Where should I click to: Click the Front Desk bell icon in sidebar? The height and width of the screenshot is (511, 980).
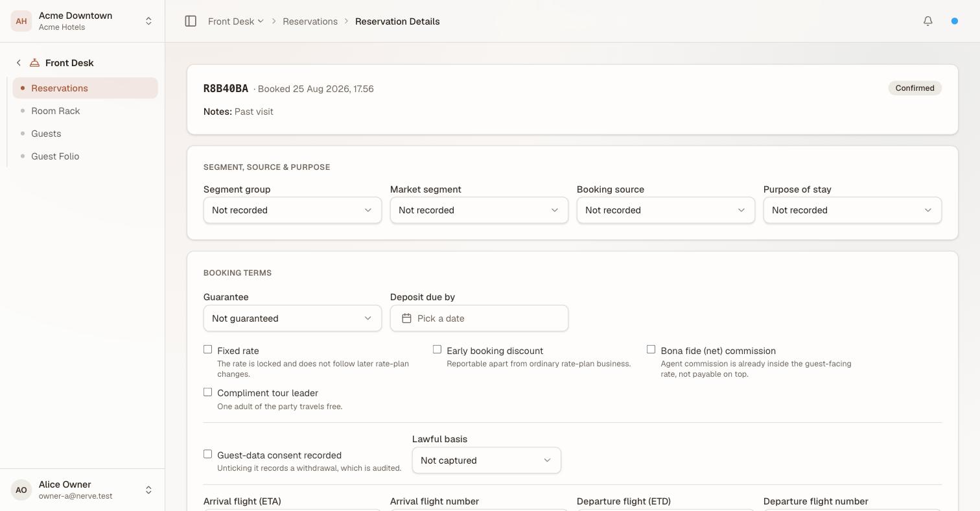(34, 63)
